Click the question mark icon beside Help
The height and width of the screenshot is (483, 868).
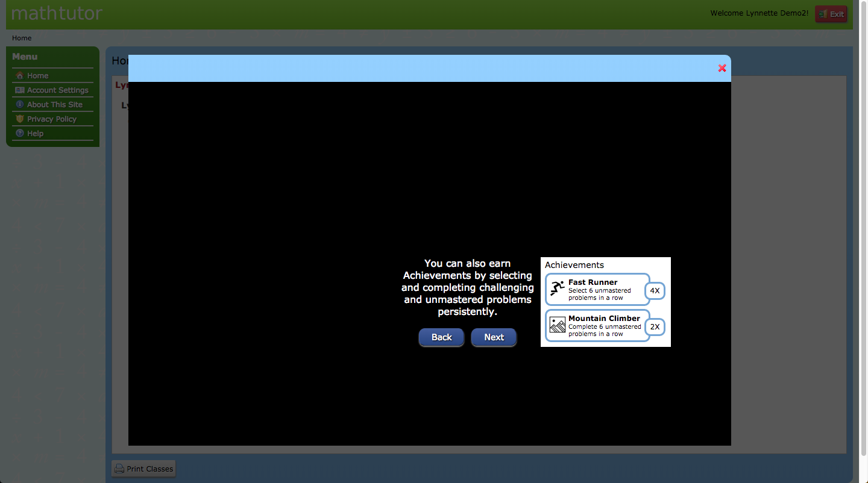point(20,133)
